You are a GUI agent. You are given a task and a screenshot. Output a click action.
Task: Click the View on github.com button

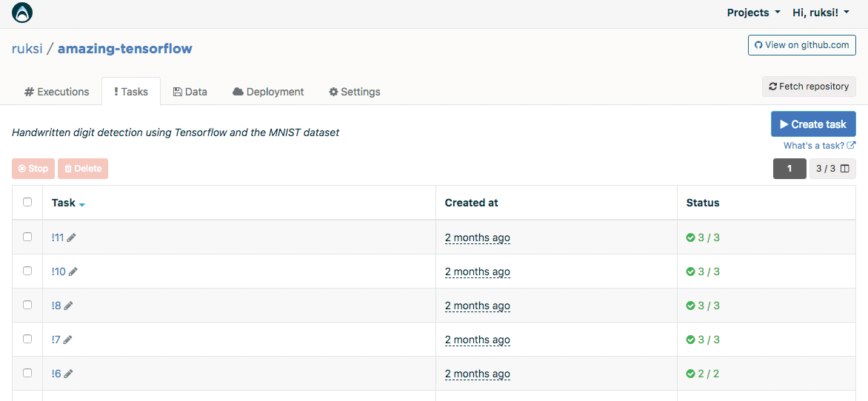[x=801, y=45]
